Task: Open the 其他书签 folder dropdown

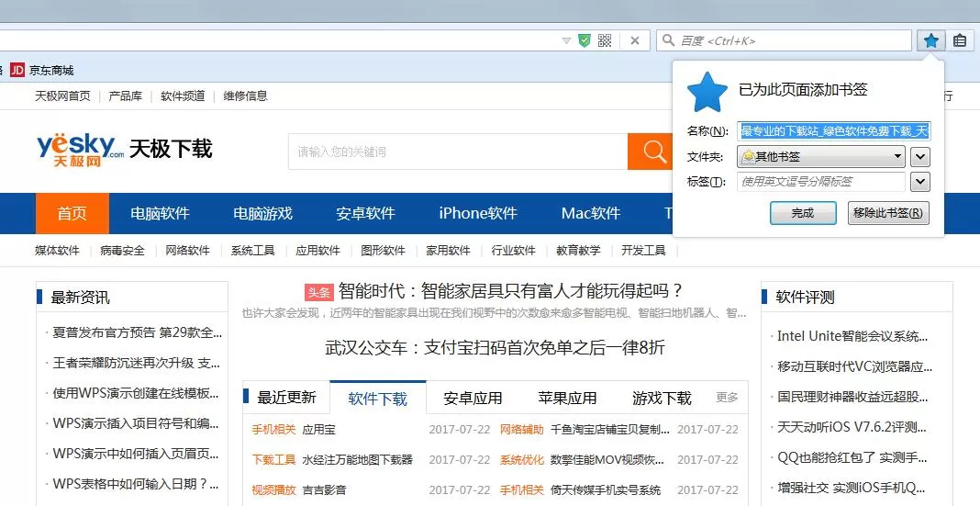Action: 821,156
